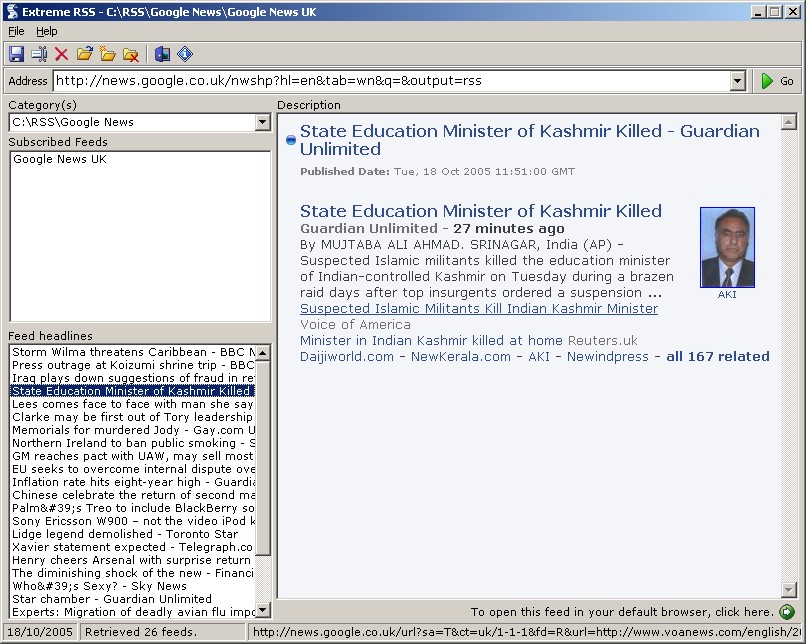806x644 pixels.
Task: Click the blue book icon in toolbar
Action: pyautogui.click(x=162, y=54)
